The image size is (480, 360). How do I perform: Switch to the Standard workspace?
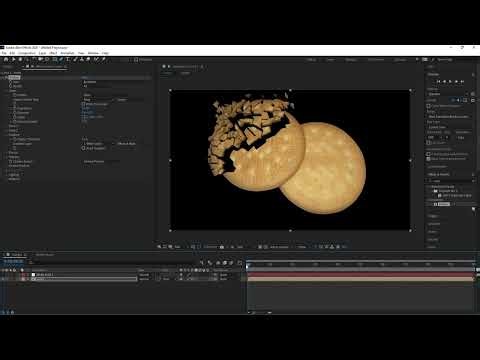pos(351,60)
